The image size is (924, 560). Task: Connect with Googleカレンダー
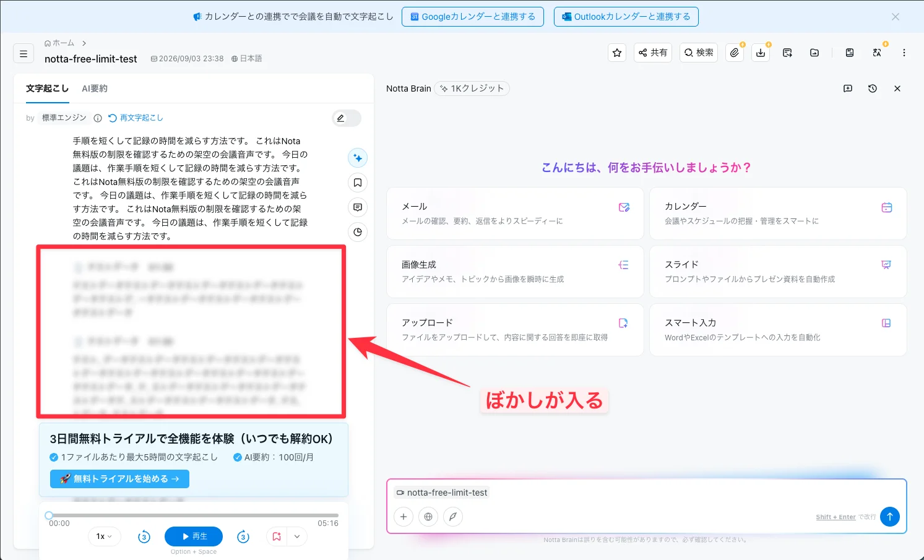pos(473,17)
